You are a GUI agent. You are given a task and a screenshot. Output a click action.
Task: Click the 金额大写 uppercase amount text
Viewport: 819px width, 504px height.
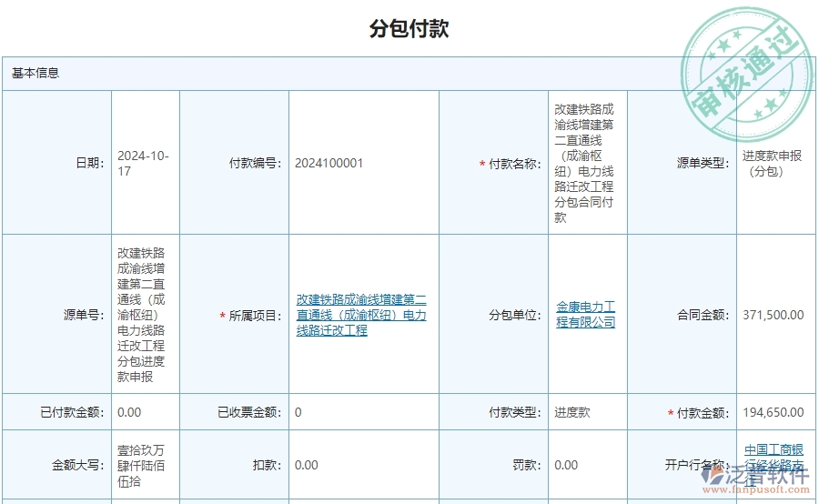(x=141, y=465)
